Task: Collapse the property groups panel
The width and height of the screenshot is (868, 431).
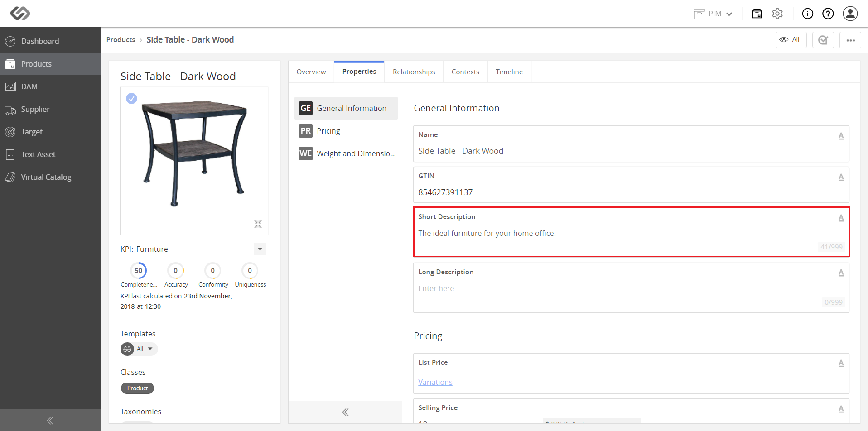Action: pos(345,412)
